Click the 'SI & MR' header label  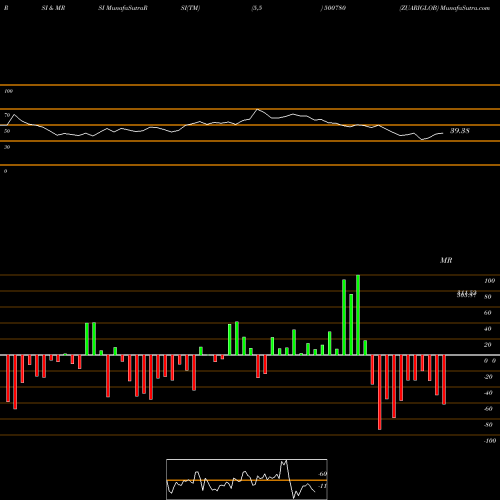pos(53,8)
